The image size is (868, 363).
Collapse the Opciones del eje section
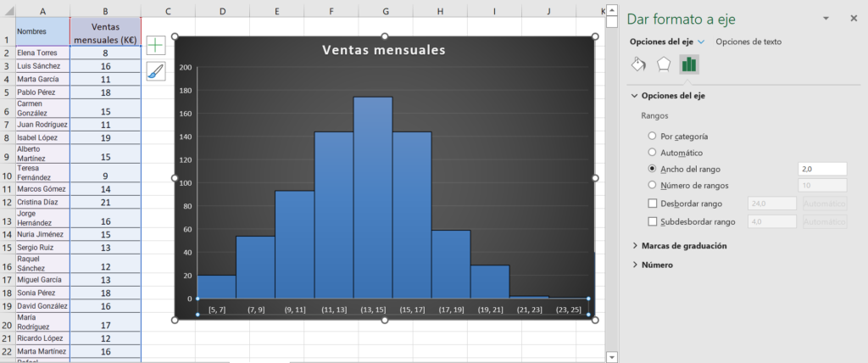[634, 95]
